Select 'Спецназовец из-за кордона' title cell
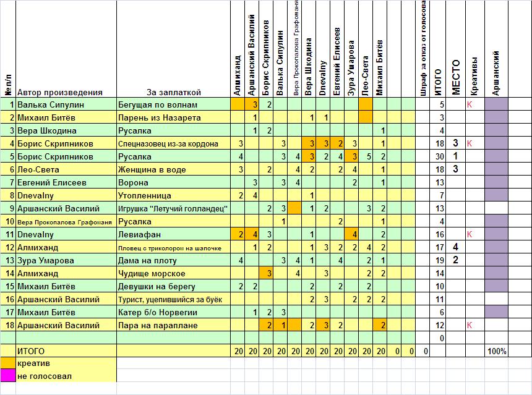This screenshot has height=395, width=532. 173,143
